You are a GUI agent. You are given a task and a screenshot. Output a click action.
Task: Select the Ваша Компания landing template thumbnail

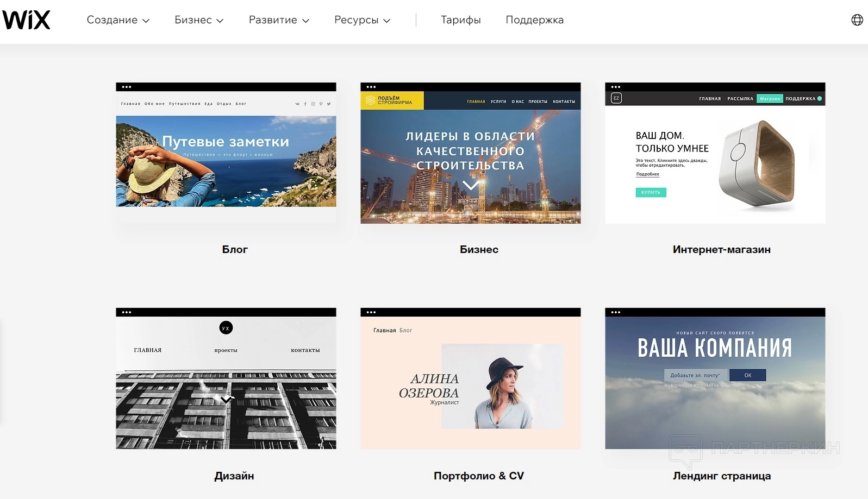click(715, 378)
